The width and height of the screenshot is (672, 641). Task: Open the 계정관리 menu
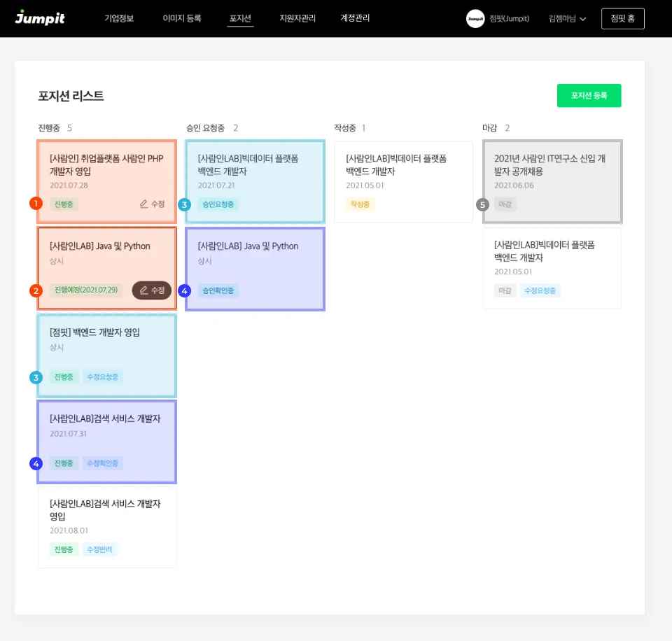(x=355, y=18)
